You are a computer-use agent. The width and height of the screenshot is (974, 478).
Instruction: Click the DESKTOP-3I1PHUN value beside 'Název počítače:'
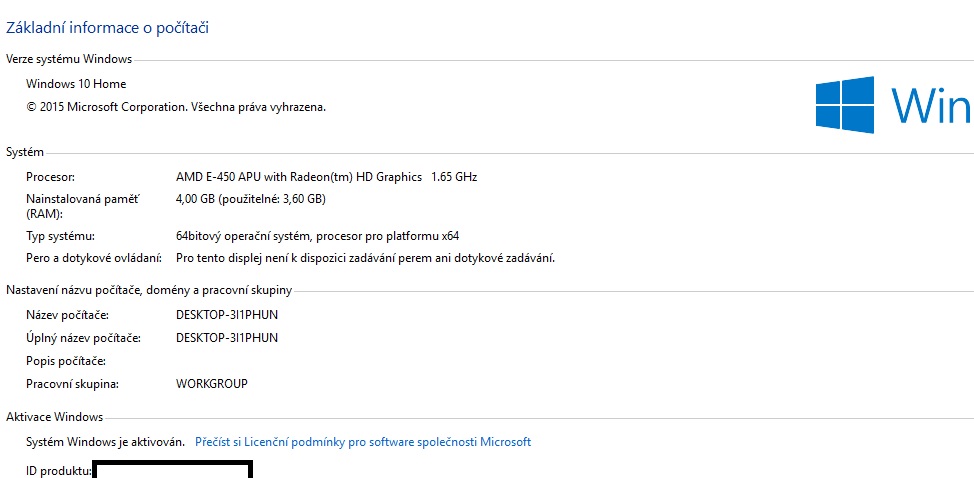point(226,315)
